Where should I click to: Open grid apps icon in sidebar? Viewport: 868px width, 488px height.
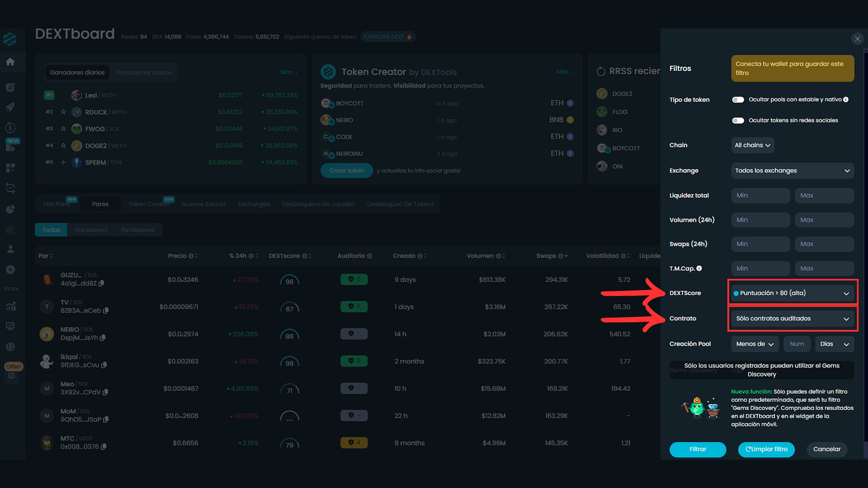point(10,168)
